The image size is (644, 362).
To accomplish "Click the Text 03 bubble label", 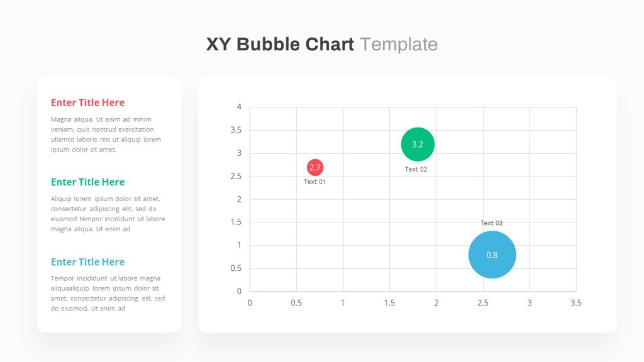I will coord(492,223).
